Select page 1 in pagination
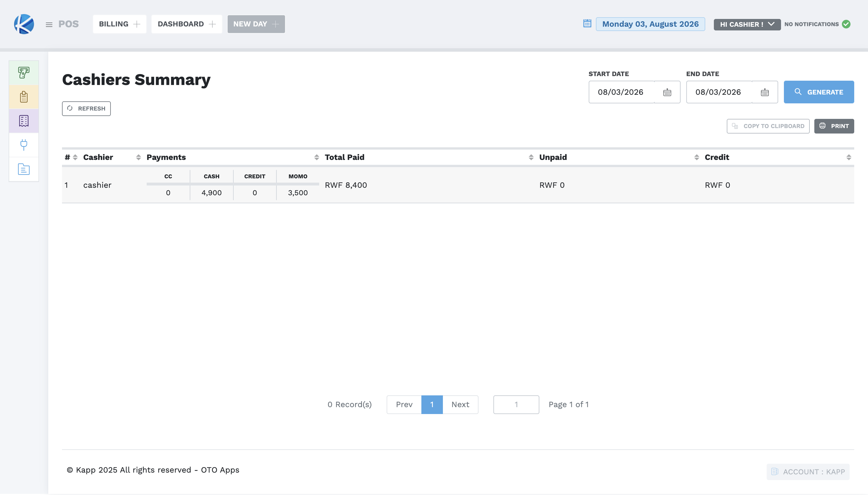This screenshot has width=868, height=495. [x=432, y=405]
